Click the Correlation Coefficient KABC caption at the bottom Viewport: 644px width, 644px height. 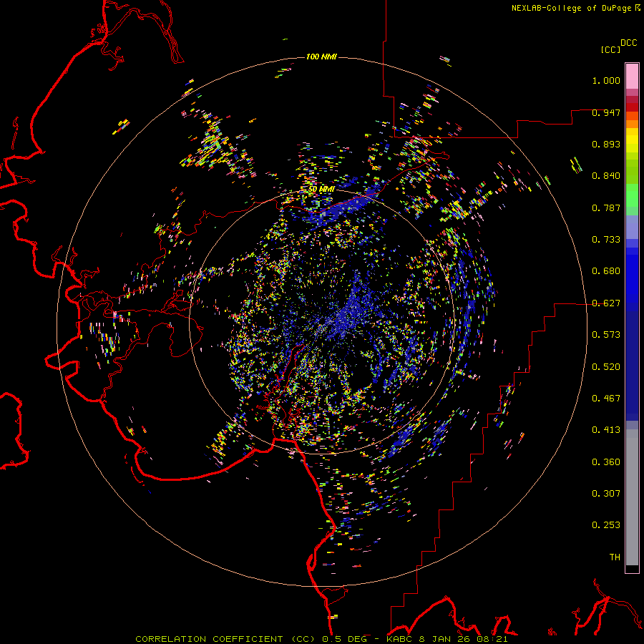click(x=321, y=639)
